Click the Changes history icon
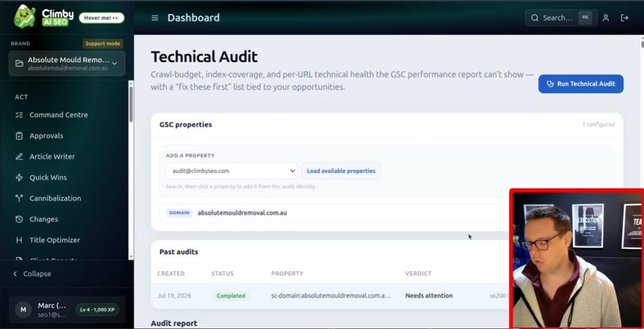Viewport: 644px width, 329px height. point(19,219)
